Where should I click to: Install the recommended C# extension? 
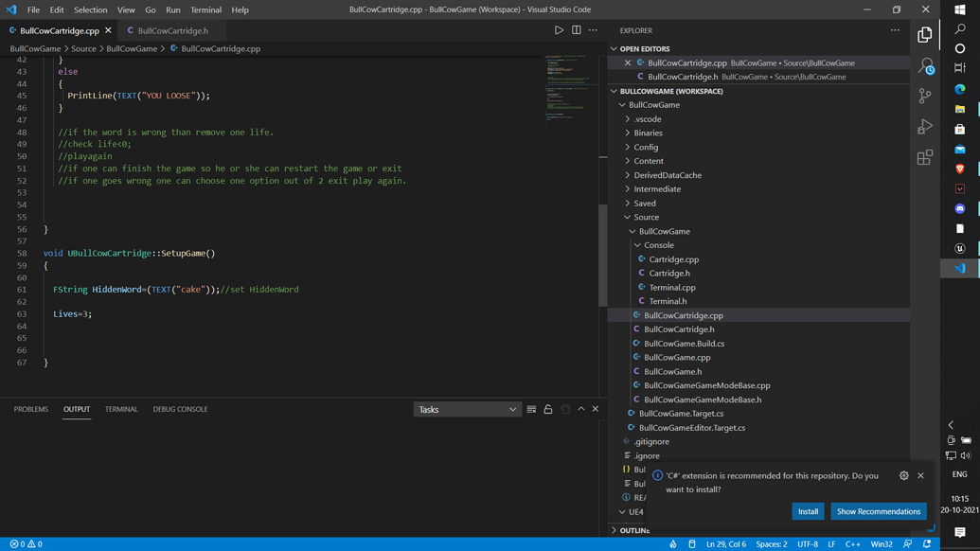tap(808, 511)
